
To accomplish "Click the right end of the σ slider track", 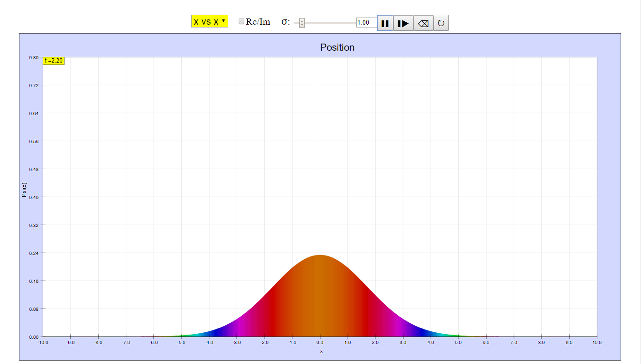I will (354, 23).
